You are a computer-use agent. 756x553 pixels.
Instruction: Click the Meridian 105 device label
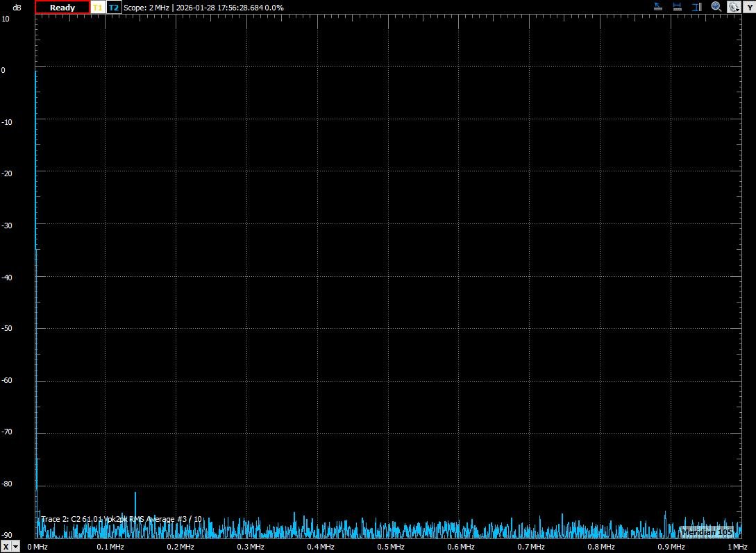[707, 531]
